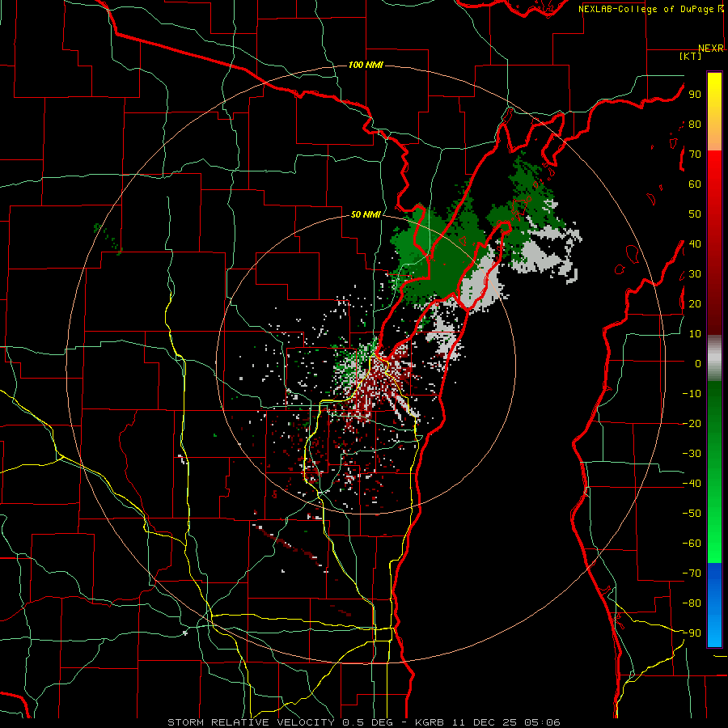Click the 30 value on the velocity scale
Viewport: 728px width, 728px height.
click(x=695, y=274)
